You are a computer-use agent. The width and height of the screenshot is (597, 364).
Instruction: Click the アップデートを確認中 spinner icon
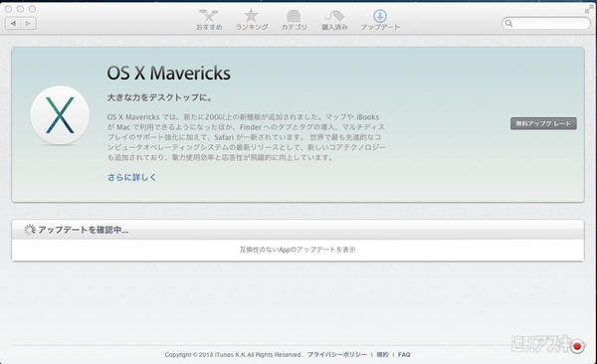[x=29, y=230]
